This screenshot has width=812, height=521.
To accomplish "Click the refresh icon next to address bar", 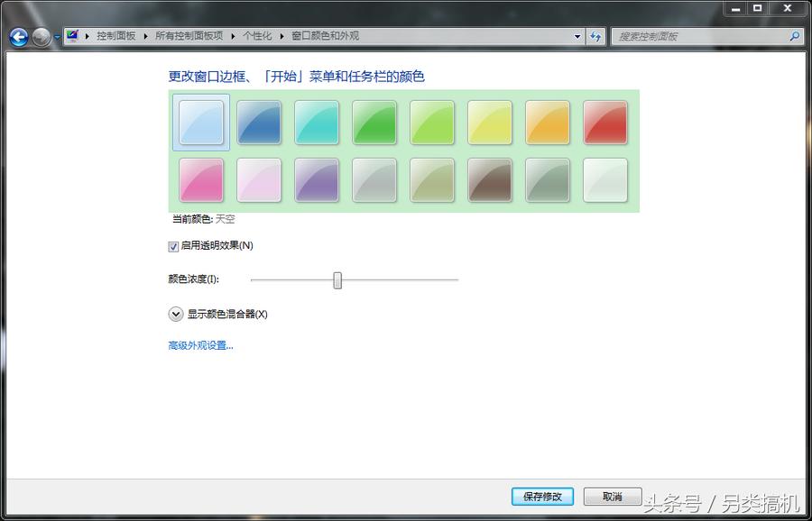I will [x=595, y=36].
